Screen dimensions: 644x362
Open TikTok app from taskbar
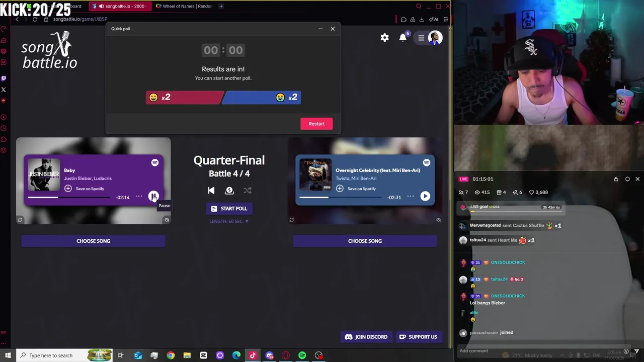point(253,355)
